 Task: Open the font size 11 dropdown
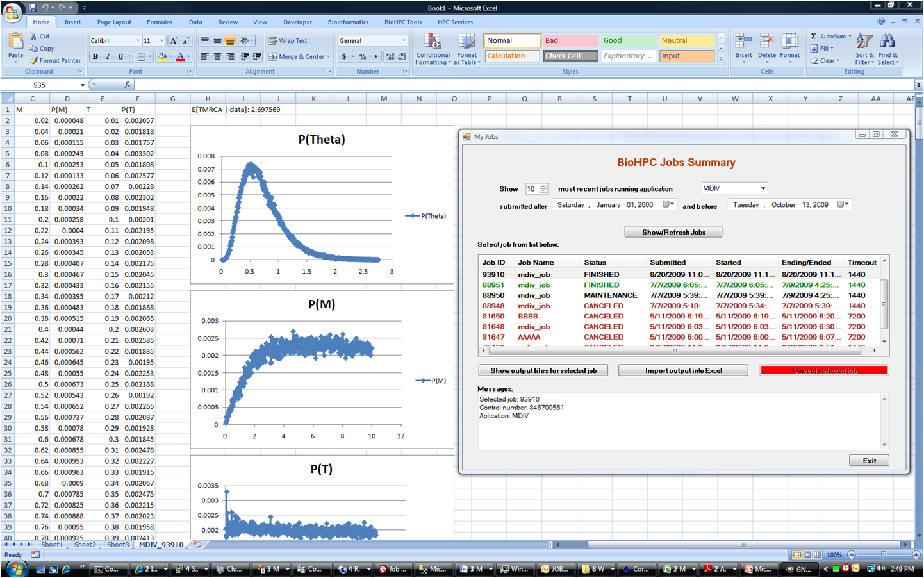161,40
